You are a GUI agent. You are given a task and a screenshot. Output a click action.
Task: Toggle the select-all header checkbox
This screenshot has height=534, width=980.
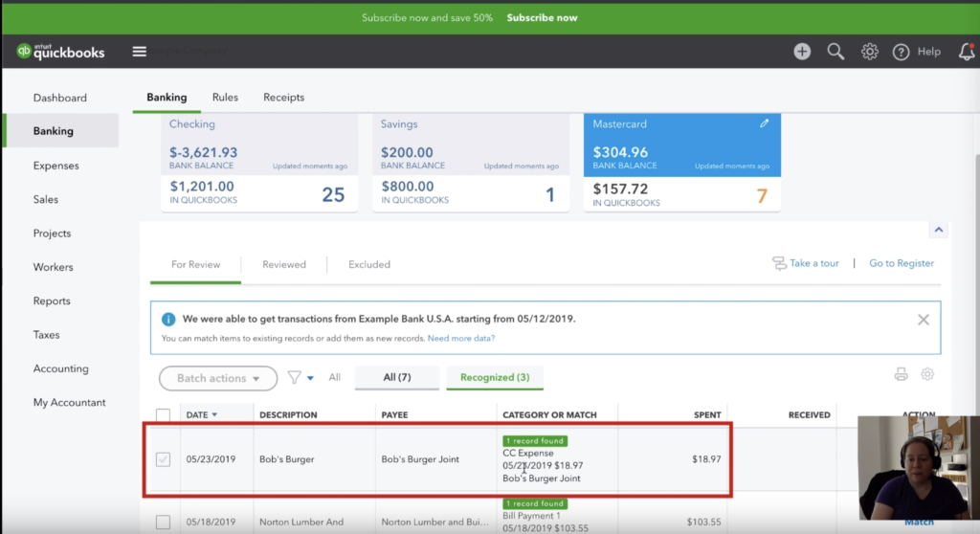[x=163, y=415]
